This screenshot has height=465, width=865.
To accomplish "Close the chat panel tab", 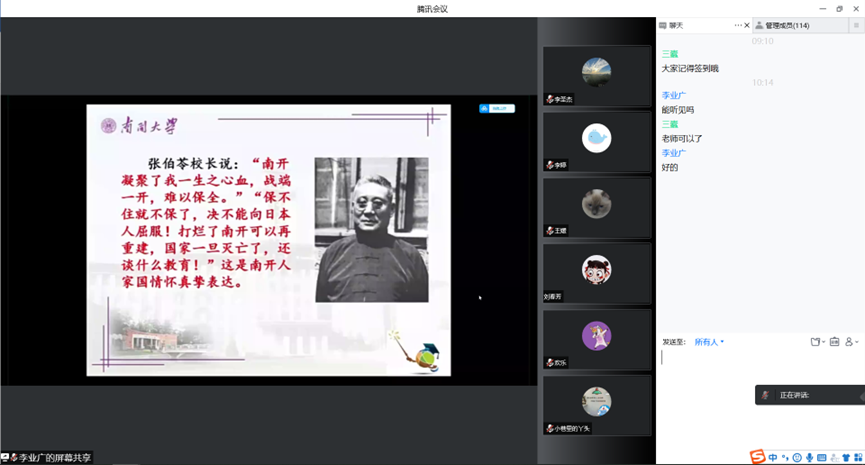I will coord(747,25).
